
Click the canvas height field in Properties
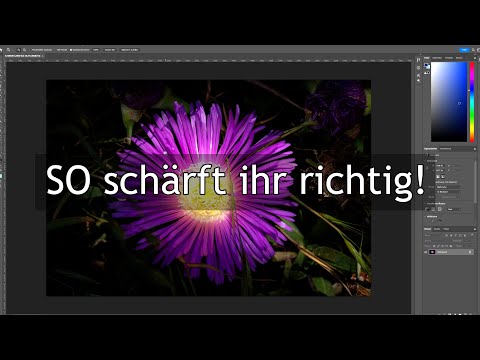440,170
